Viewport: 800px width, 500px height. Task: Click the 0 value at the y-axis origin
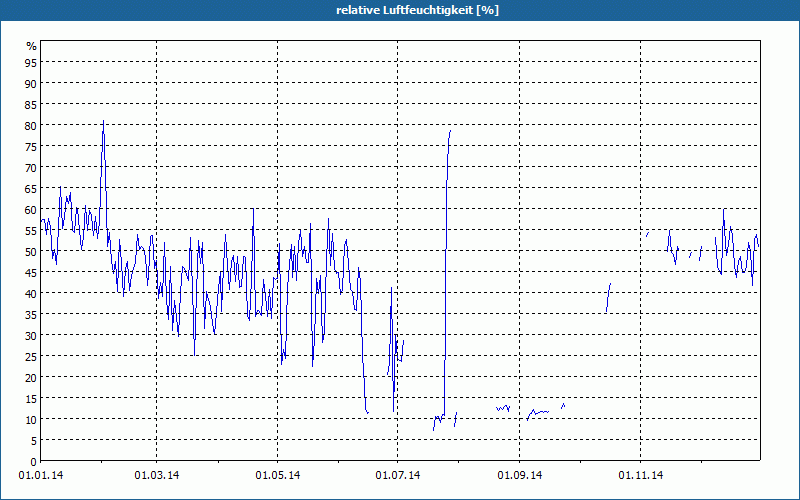point(33,461)
